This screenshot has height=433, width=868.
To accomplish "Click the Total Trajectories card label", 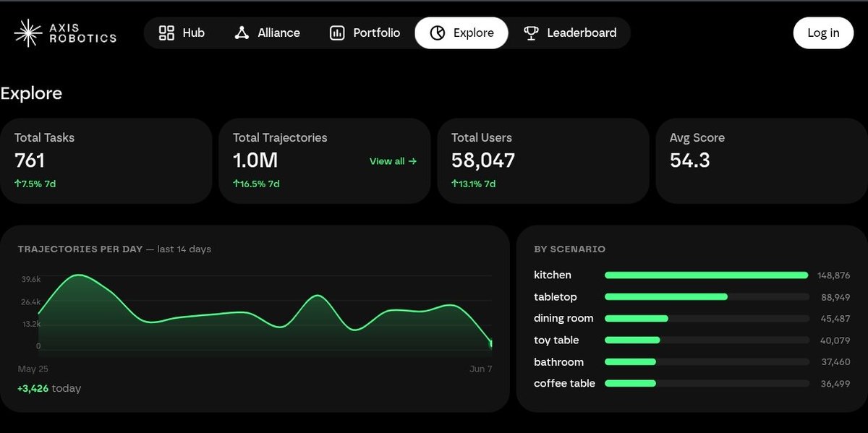I will tap(280, 137).
